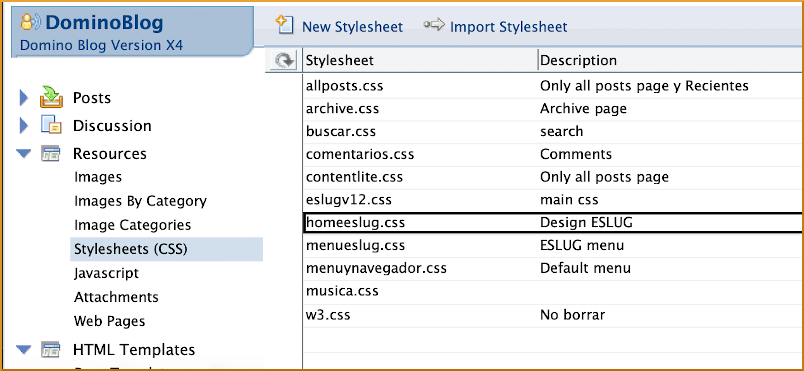Open Attachments resources
The width and height of the screenshot is (804, 371).
tap(116, 297)
